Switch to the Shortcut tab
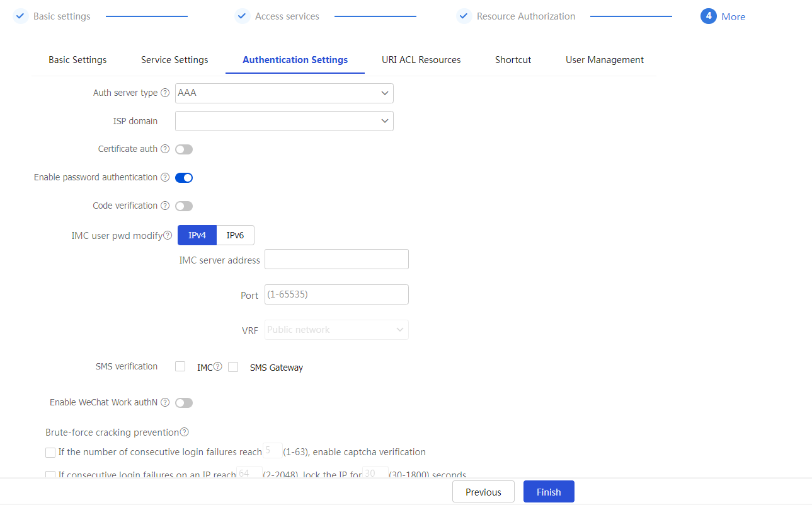This screenshot has width=812, height=505. (513, 60)
